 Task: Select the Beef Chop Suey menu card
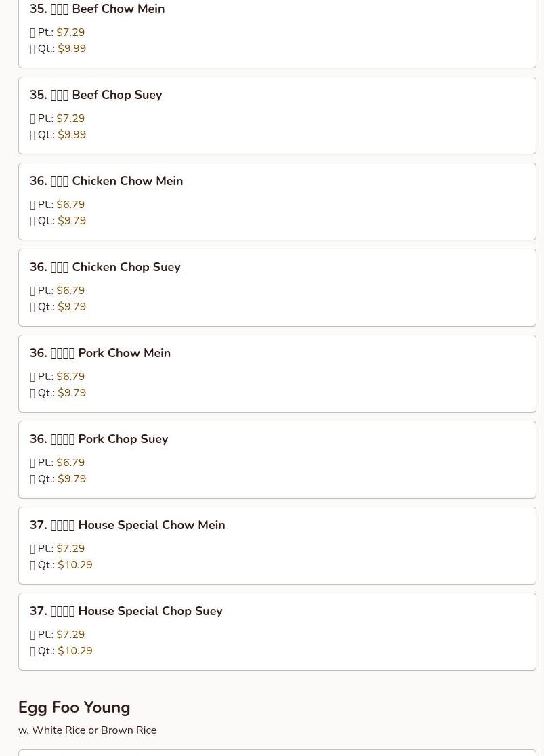(x=277, y=115)
